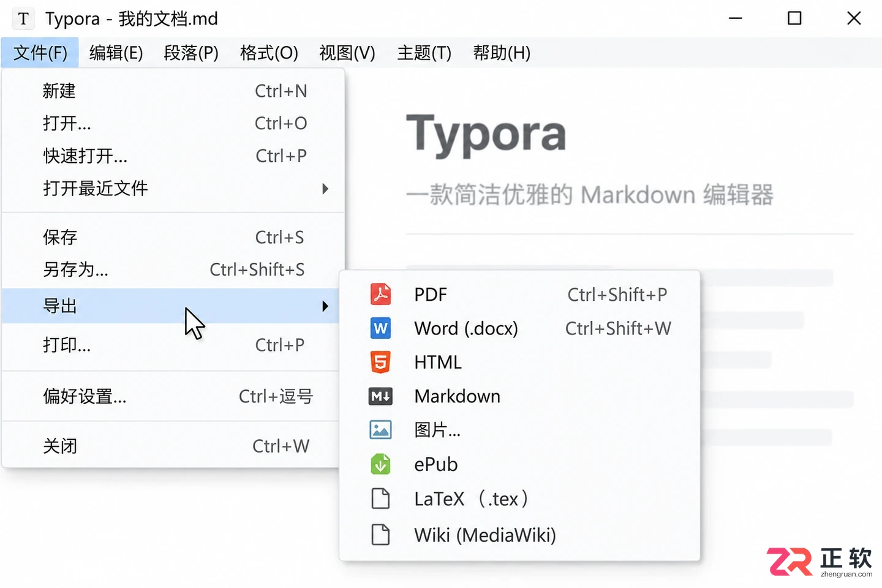Click the Ctrl+Shift+P shortcut text

(x=617, y=295)
